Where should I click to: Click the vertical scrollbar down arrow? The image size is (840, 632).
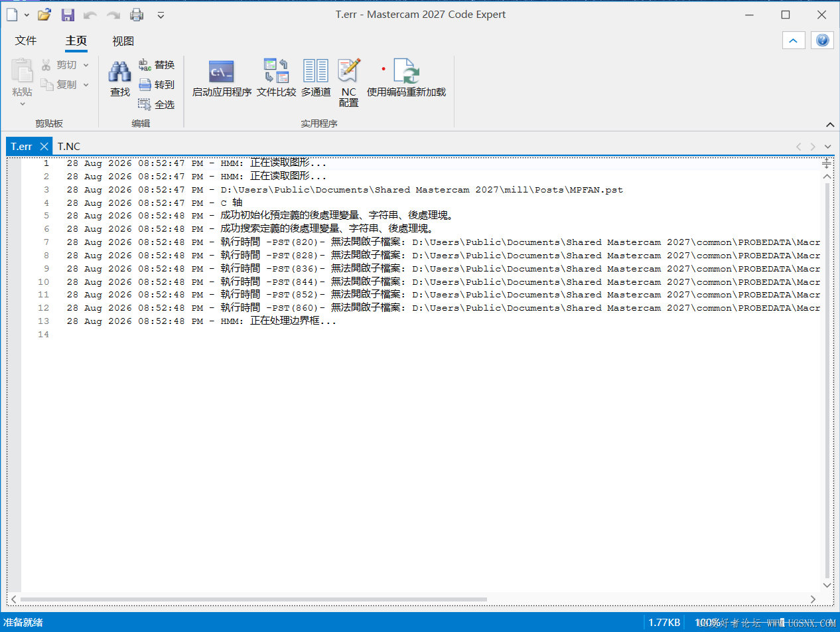[827, 586]
